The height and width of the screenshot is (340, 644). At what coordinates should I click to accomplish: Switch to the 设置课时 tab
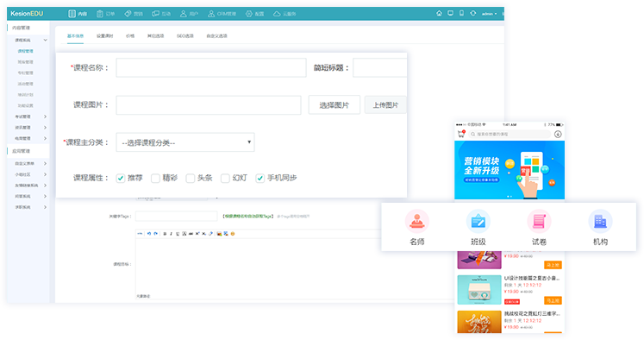pyautogui.click(x=104, y=35)
